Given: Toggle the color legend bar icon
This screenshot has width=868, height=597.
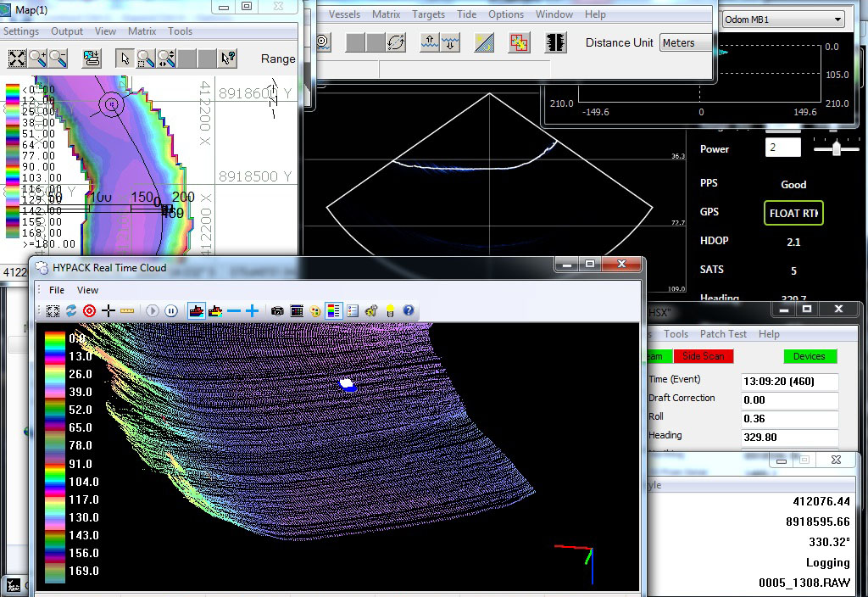Looking at the screenshot, I should pos(334,310).
